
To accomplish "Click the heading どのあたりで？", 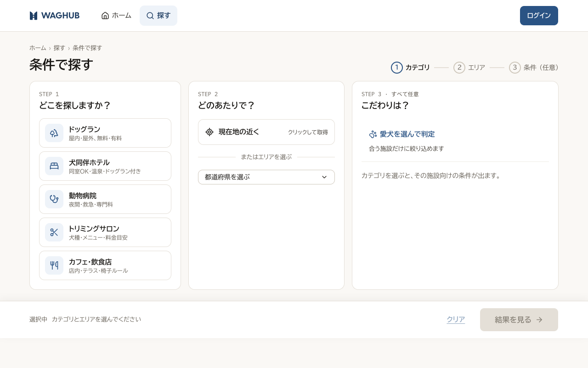I will coord(226,105).
